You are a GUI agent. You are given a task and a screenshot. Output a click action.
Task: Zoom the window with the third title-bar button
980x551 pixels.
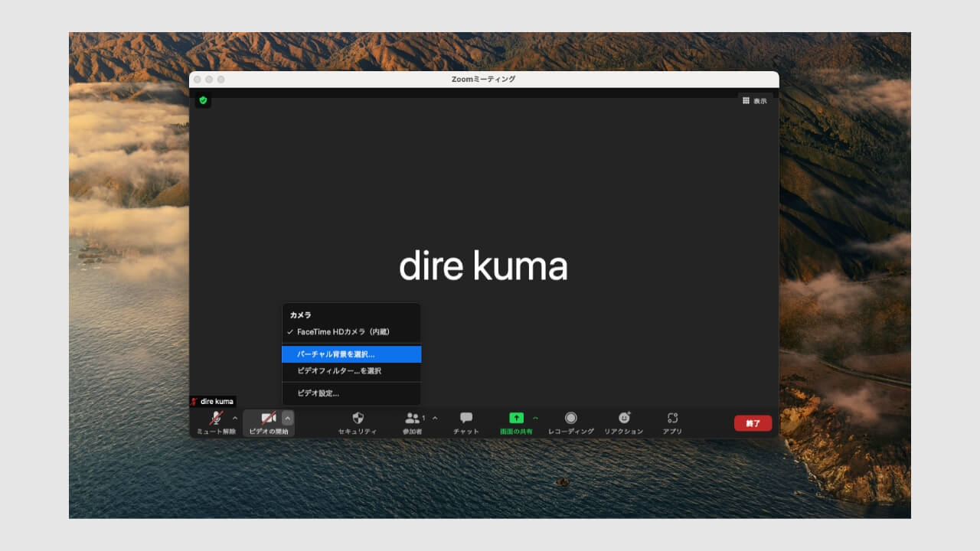220,80
